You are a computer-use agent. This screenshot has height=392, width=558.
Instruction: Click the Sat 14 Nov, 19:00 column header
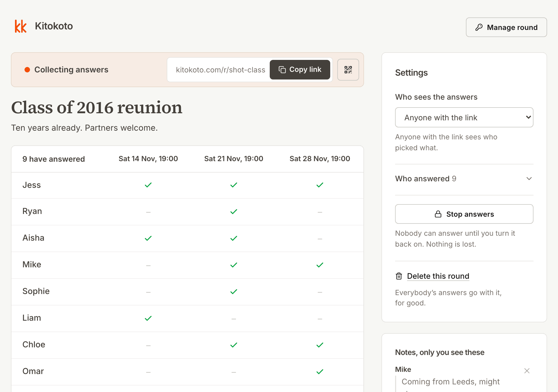coord(148,159)
